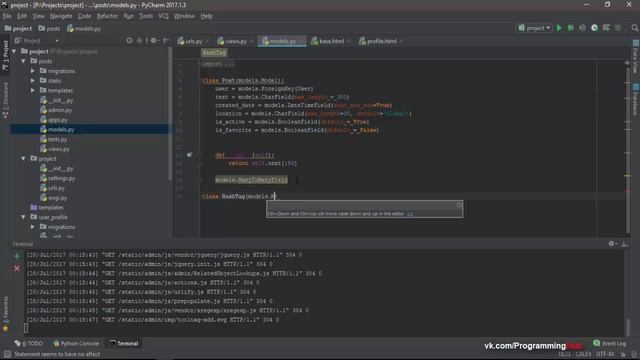Expand the posts templates folder
Viewport: 640px width, 360px height.
coord(33,91)
